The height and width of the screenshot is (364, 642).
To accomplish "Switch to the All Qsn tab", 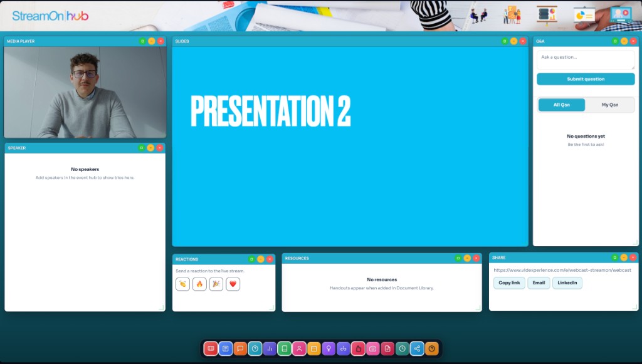I will coord(561,105).
